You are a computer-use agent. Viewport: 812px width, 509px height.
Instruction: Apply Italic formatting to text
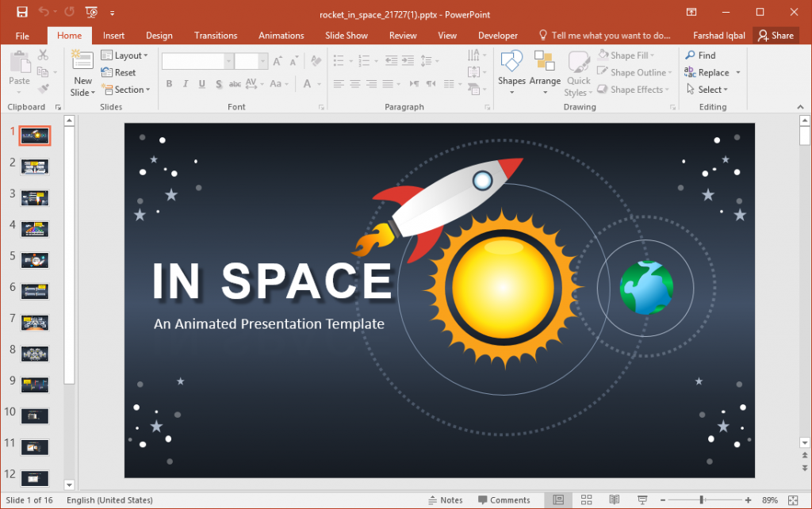click(185, 82)
